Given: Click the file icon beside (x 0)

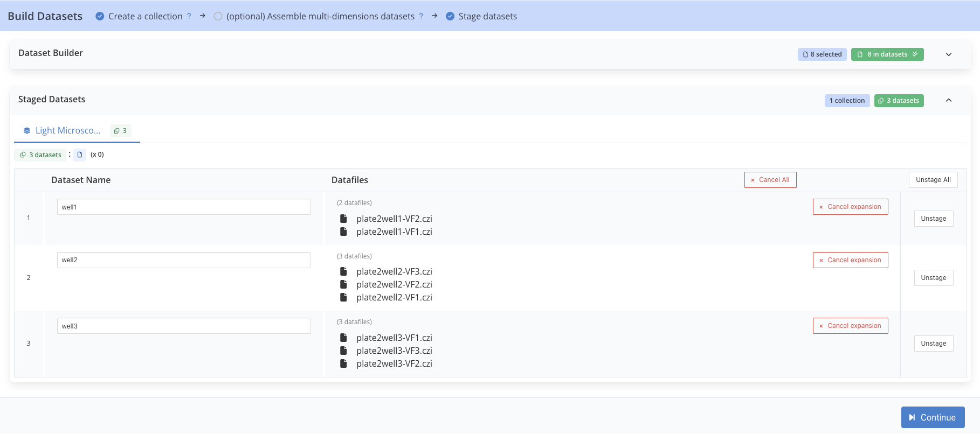Looking at the screenshot, I should pyautogui.click(x=80, y=155).
